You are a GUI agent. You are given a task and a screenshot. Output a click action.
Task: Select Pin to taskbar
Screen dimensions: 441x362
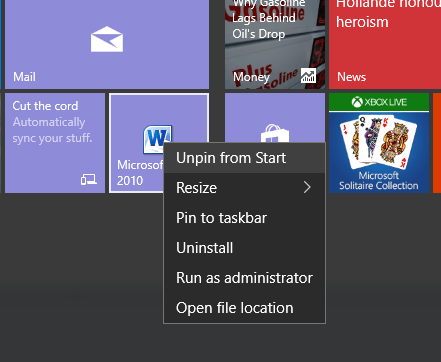[244, 218]
